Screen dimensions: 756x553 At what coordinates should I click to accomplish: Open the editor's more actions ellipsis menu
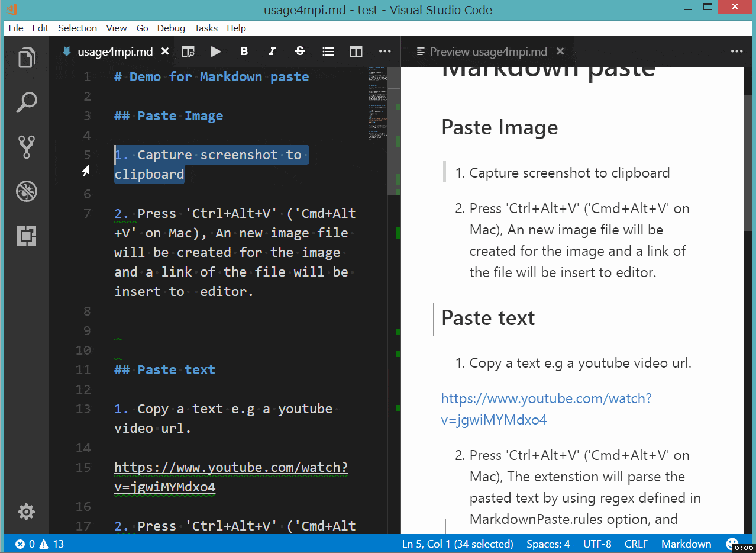click(385, 52)
